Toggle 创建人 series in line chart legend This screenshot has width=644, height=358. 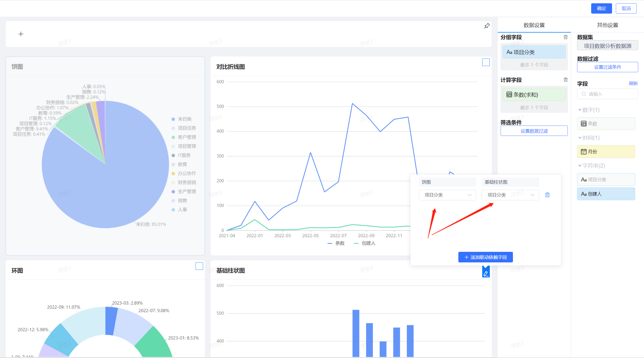point(365,243)
